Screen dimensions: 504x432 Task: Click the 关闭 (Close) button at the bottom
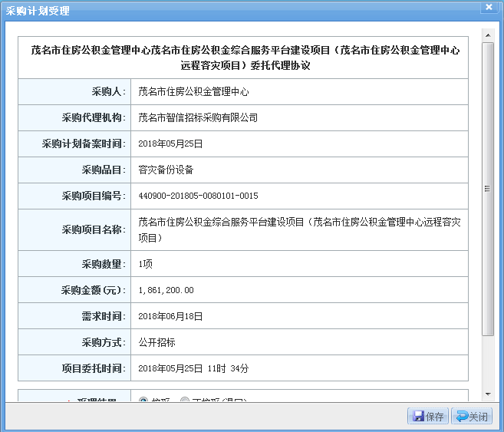[x=471, y=417]
